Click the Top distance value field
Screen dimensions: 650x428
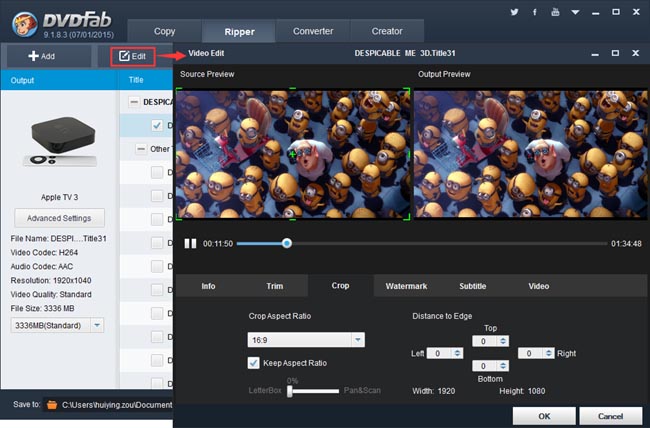485,341
